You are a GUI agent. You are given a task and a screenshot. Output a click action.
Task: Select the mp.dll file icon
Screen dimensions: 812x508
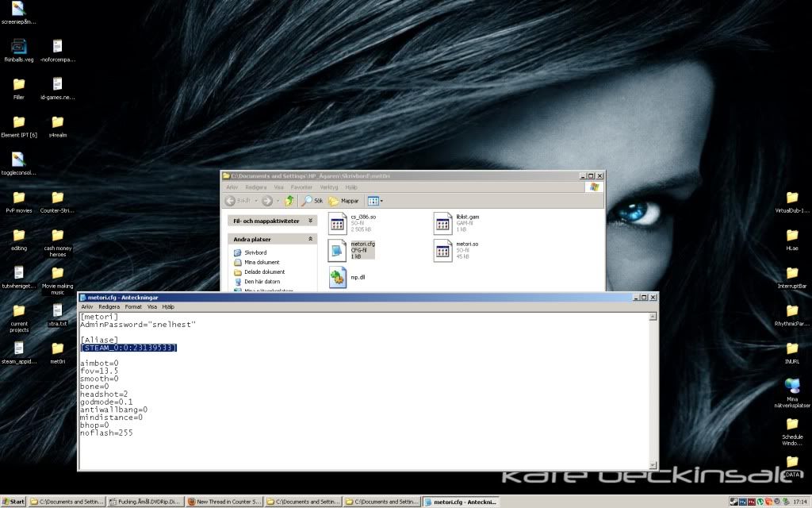(x=339, y=277)
